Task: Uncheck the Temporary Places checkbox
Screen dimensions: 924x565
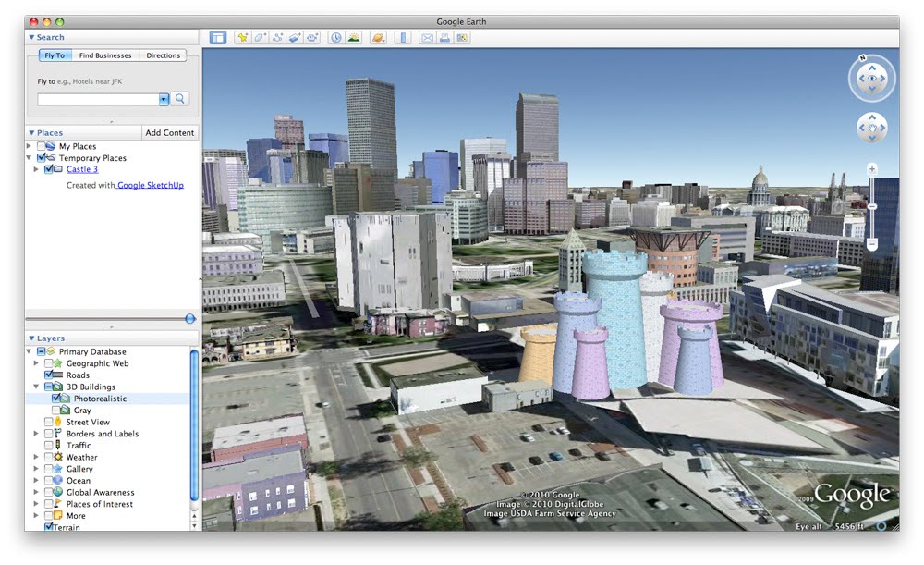Action: [42, 158]
